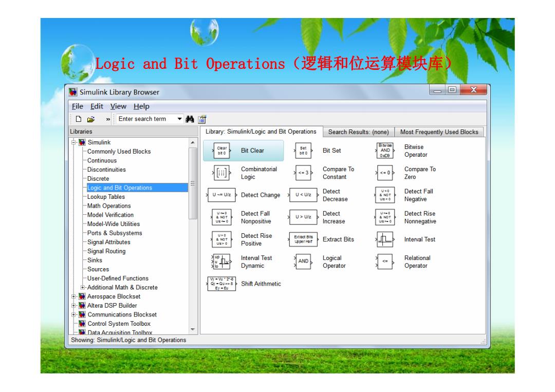Image resolution: width=555 pixels, height=392 pixels.
Task: Open the search term dropdown arrow
Action: click(180, 119)
